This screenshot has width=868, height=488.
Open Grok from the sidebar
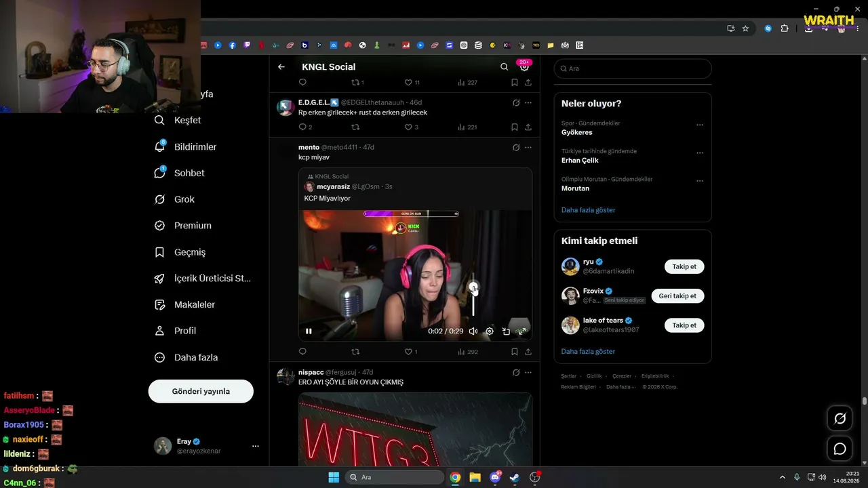coord(175,200)
